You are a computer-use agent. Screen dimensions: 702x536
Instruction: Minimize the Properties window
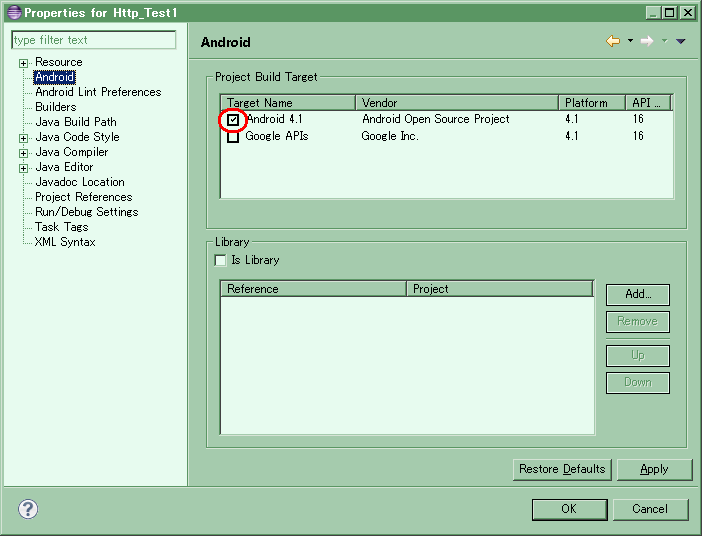click(x=653, y=13)
